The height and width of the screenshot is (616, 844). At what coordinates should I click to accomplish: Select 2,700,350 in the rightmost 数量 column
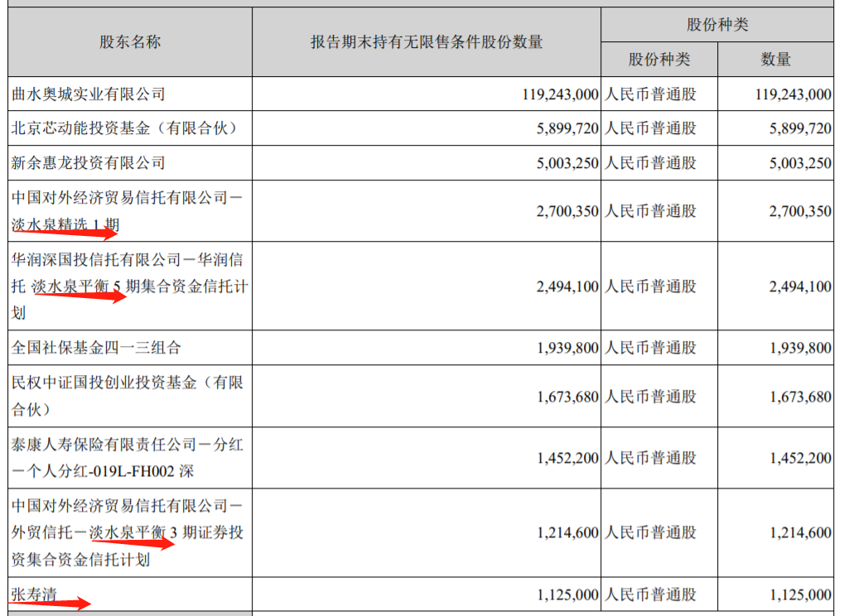coord(800,211)
